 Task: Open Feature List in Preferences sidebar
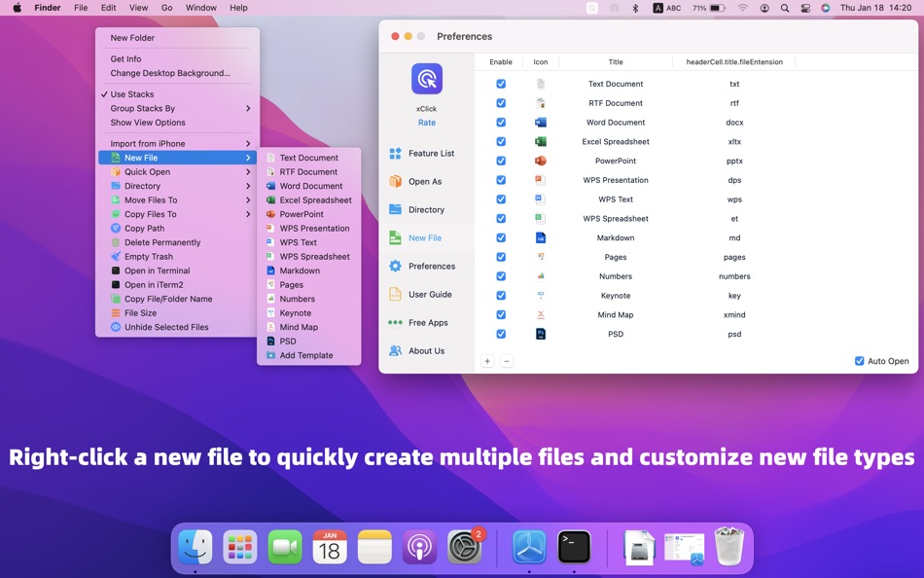pos(421,154)
